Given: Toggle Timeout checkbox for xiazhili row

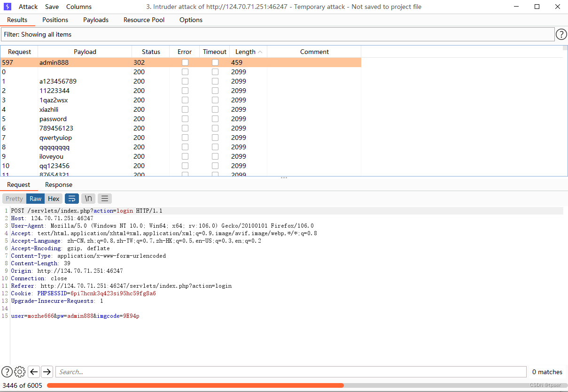Looking at the screenshot, I should click(215, 109).
